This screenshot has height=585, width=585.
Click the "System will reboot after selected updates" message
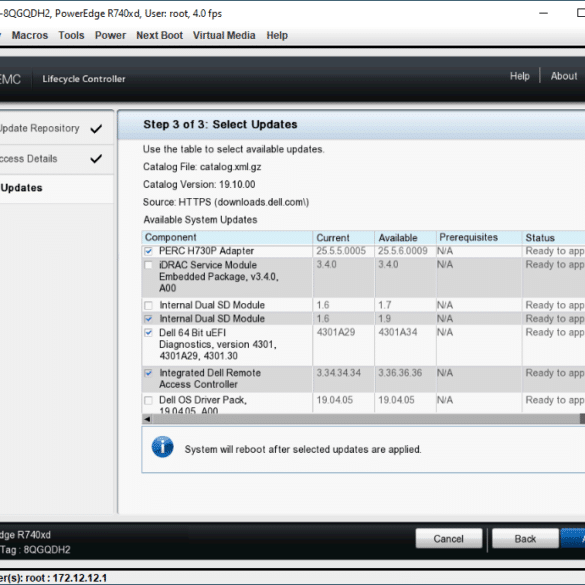[303, 450]
